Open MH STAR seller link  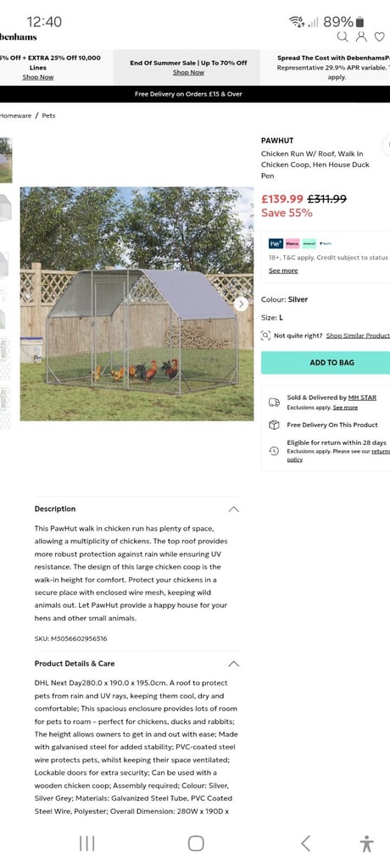point(362,398)
